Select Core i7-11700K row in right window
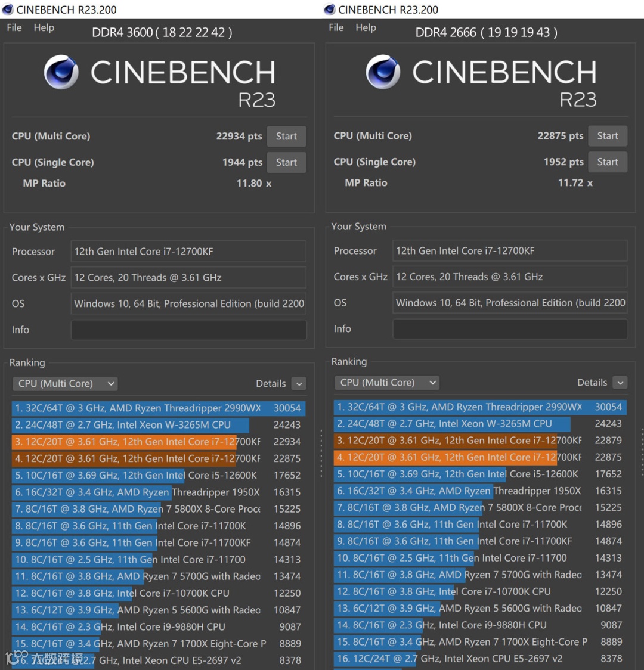Viewport: 644px width, 670px height. pyautogui.click(x=481, y=525)
